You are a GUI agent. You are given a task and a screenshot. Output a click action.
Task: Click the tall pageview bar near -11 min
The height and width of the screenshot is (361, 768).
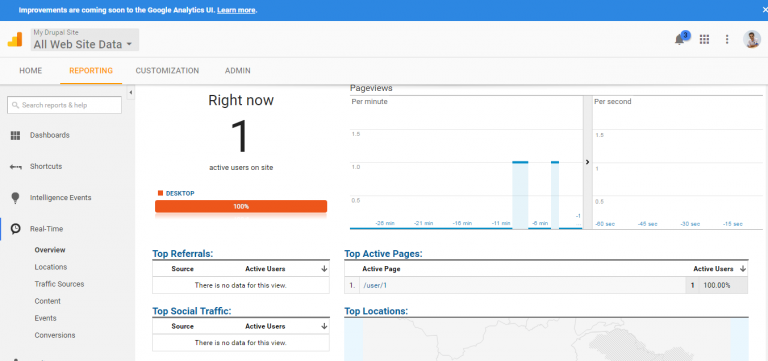tap(520, 195)
